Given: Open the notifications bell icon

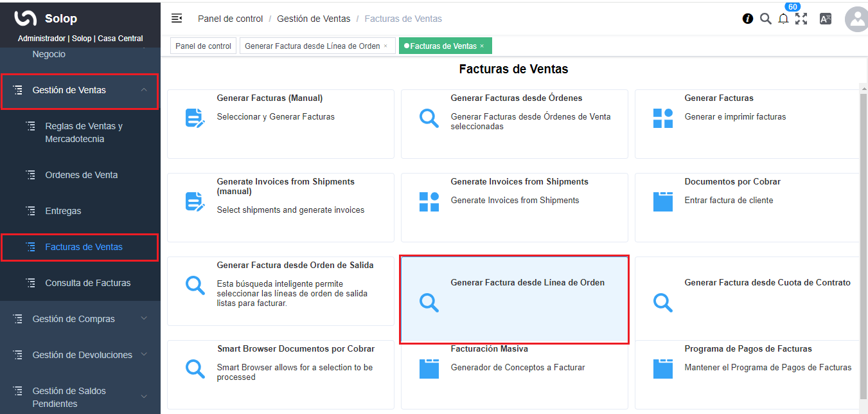Looking at the screenshot, I should [783, 19].
